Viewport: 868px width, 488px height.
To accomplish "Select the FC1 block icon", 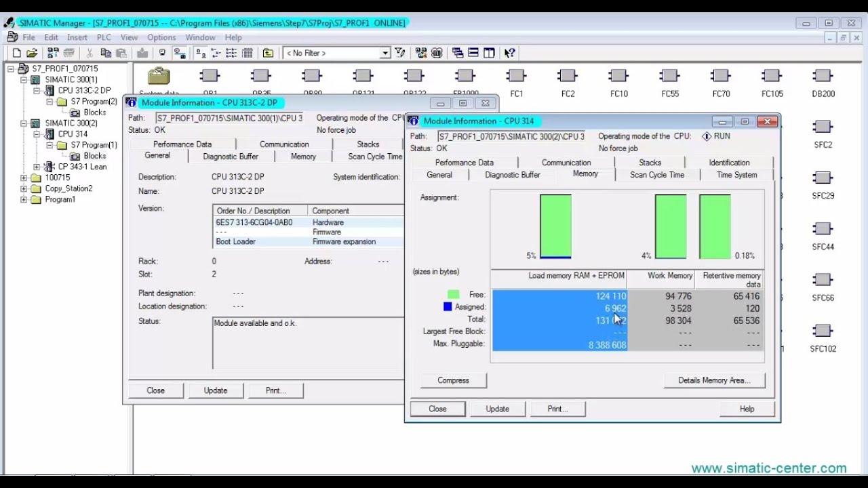I will [517, 76].
